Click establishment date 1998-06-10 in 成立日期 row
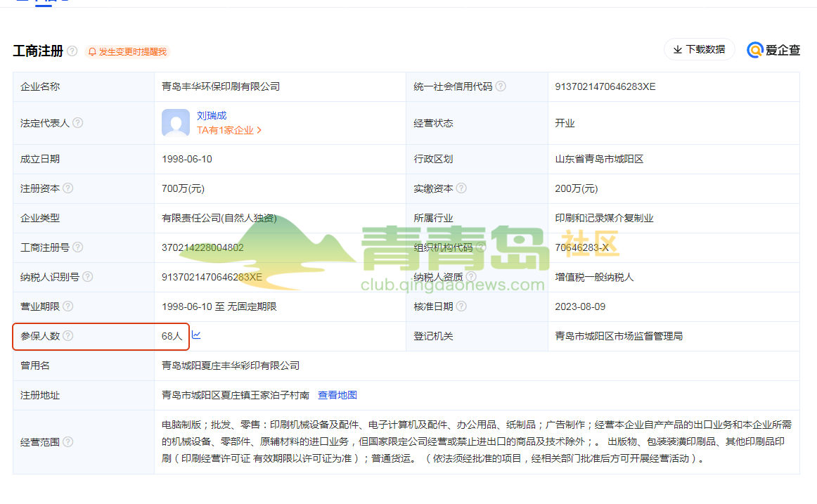817x504 pixels. pyautogui.click(x=186, y=160)
